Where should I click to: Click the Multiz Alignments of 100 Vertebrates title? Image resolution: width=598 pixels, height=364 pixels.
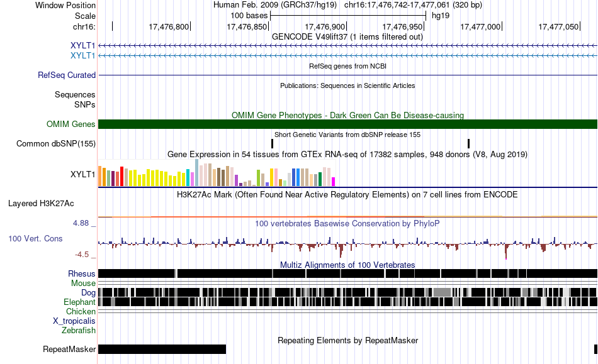point(347,265)
